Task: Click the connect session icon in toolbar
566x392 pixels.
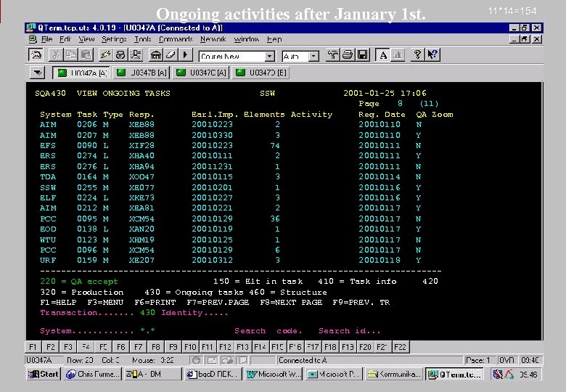Action: pyautogui.click(x=36, y=55)
